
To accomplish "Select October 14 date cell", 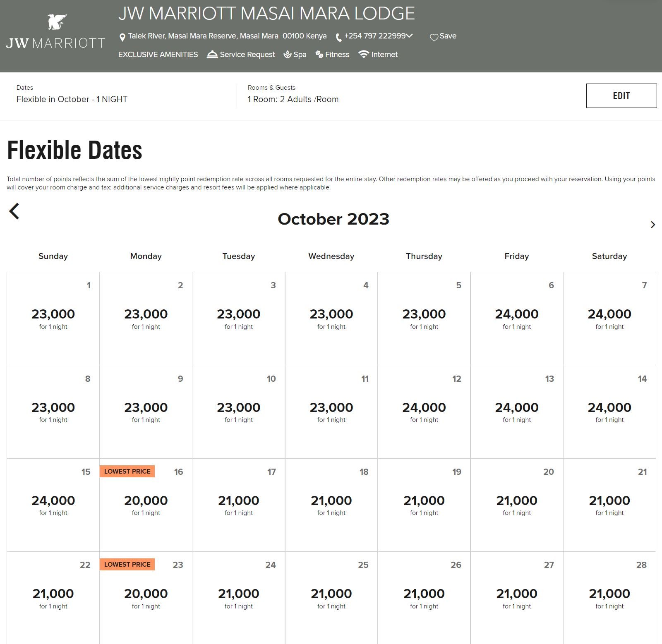I will click(x=609, y=412).
